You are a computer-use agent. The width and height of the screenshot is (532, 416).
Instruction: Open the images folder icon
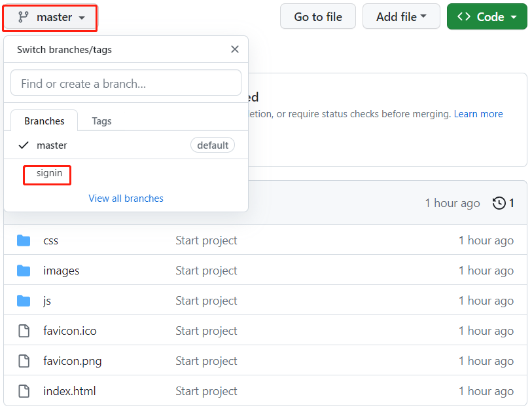click(x=24, y=271)
